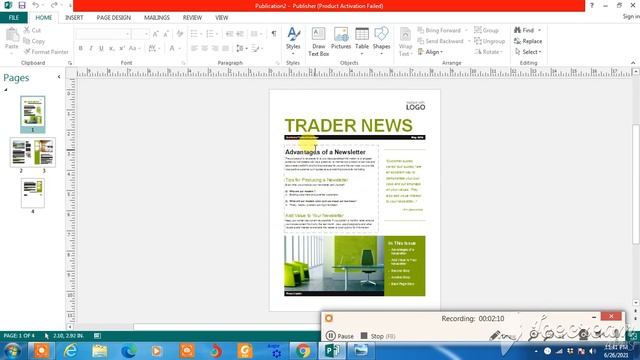
Task: Open the Font name combo box
Action: [103, 34]
